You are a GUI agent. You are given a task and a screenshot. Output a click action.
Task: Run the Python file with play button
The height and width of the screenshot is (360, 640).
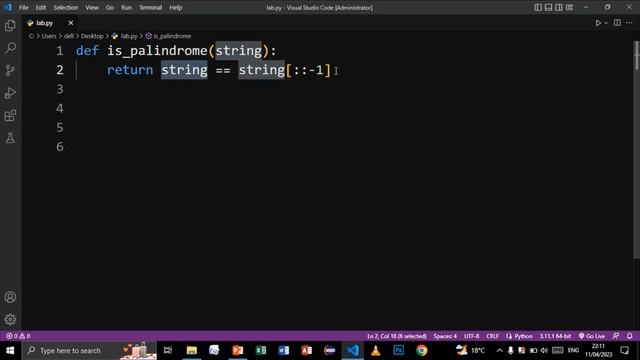(598, 23)
